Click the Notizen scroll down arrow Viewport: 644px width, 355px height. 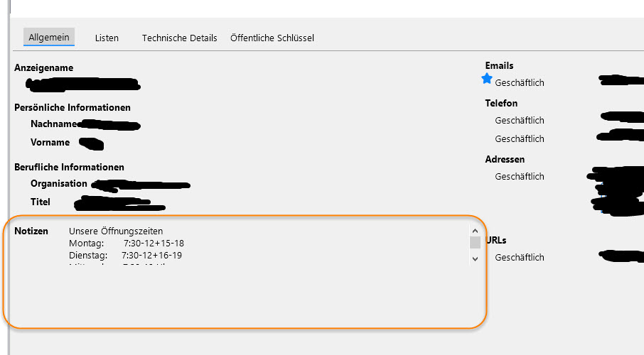click(475, 260)
